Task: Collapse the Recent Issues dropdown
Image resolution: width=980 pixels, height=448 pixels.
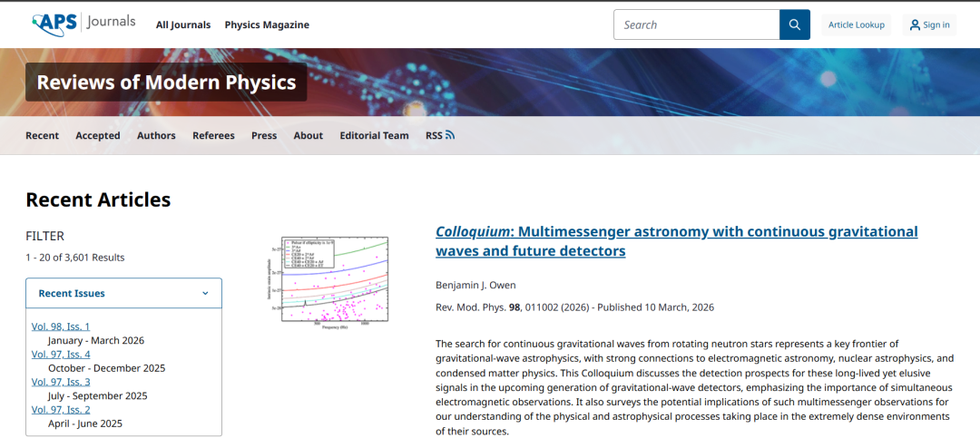Action: (x=205, y=293)
